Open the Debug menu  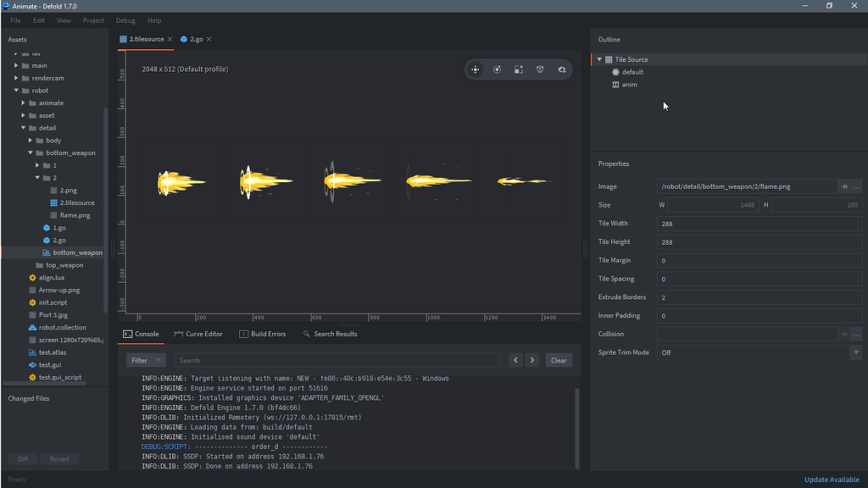pyautogui.click(x=125, y=19)
